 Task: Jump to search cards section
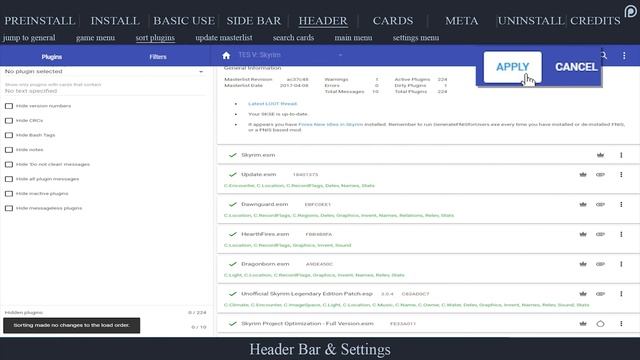(293, 38)
